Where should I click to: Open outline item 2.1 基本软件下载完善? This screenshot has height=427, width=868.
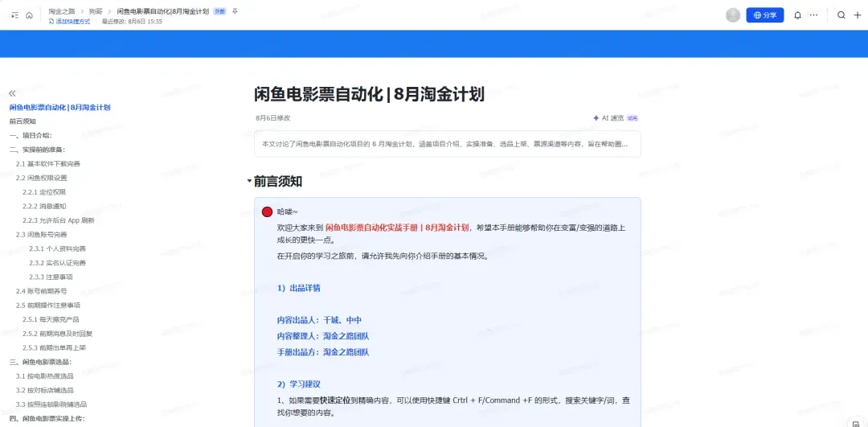[48, 164]
